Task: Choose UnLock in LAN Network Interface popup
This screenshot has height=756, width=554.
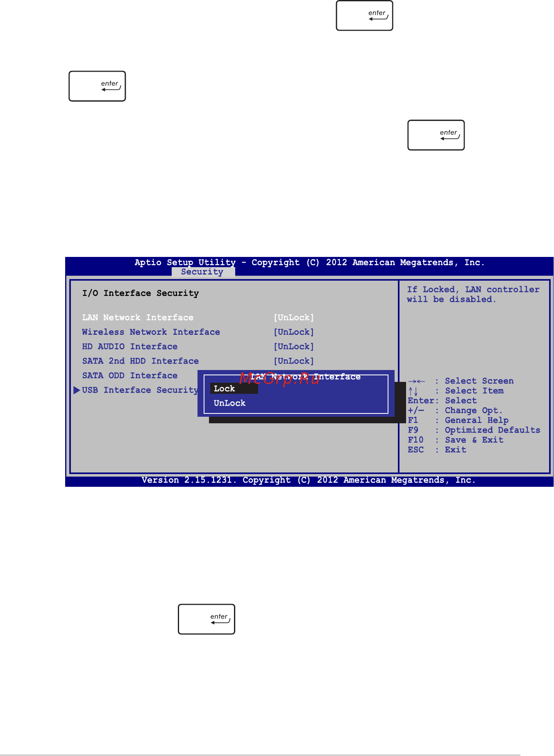Action: coord(229,403)
